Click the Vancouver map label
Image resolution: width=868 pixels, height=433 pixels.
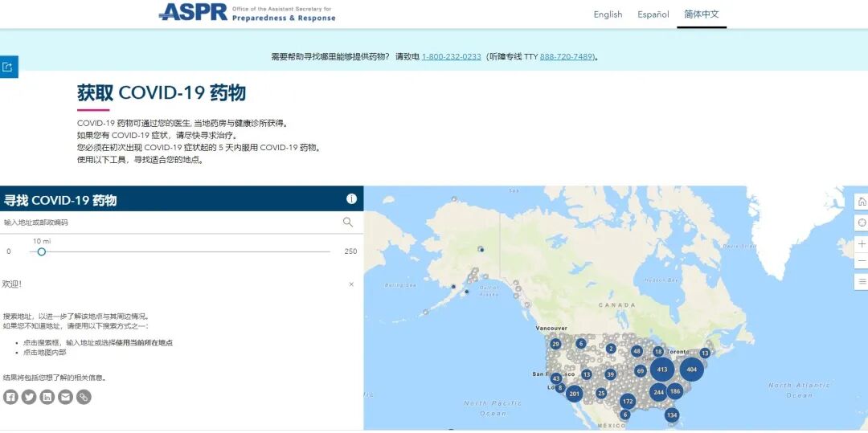(x=551, y=328)
